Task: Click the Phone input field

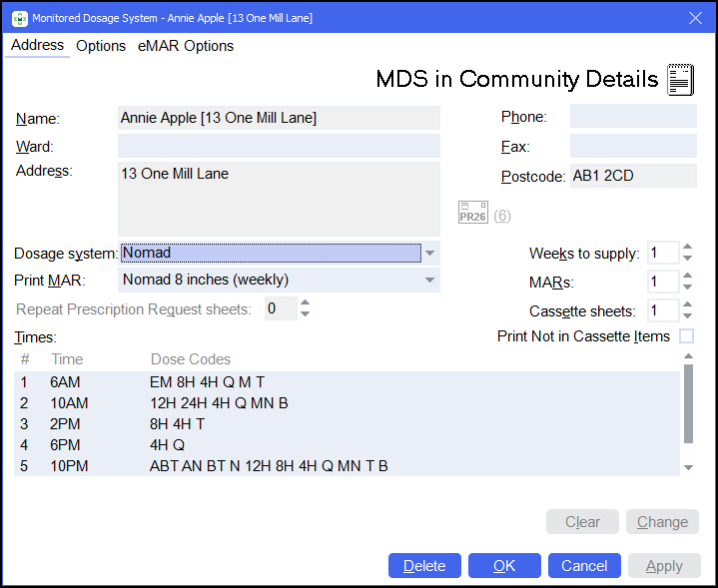Action: 633,117
